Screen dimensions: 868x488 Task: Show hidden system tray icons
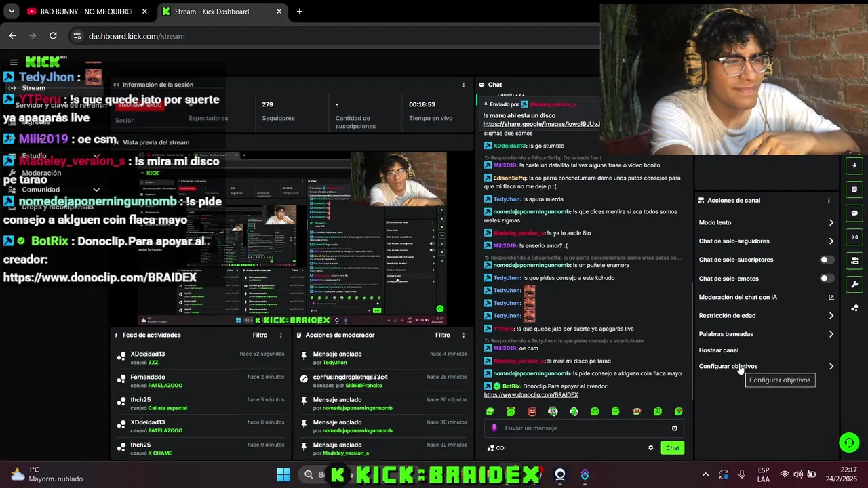[x=705, y=474]
